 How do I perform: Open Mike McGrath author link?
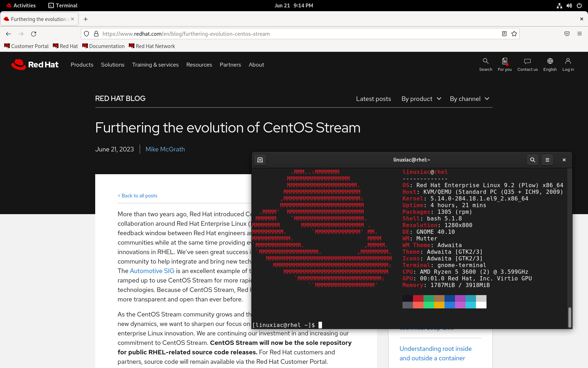(165, 149)
